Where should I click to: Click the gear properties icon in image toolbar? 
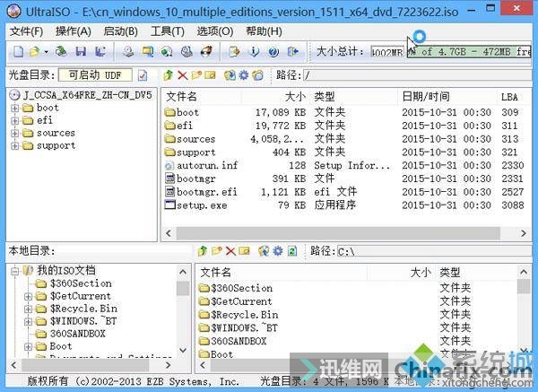pyautogui.click(x=244, y=74)
